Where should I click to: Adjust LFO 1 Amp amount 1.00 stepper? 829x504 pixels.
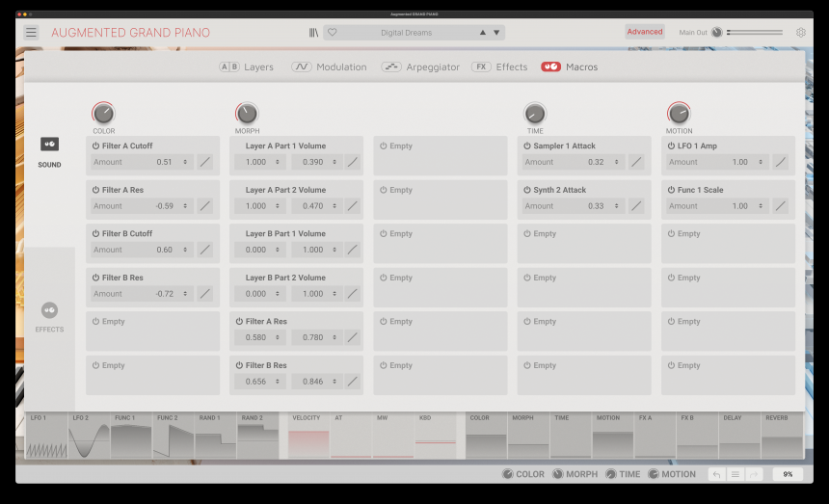tap(761, 162)
